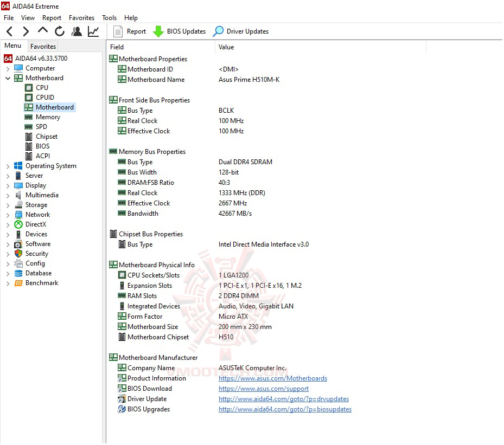Expand the Network node

click(8, 215)
